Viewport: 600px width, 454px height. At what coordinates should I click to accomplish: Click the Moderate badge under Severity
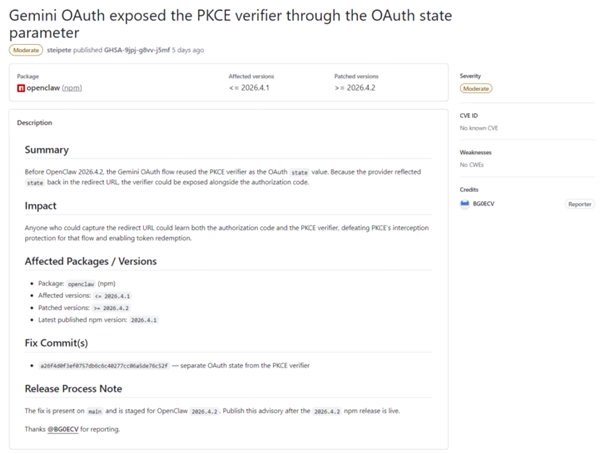click(475, 88)
